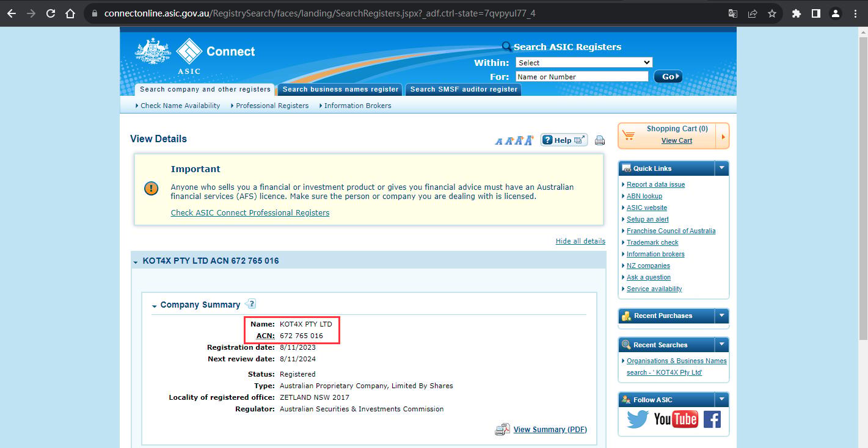Go to the browser home page

(x=70, y=13)
